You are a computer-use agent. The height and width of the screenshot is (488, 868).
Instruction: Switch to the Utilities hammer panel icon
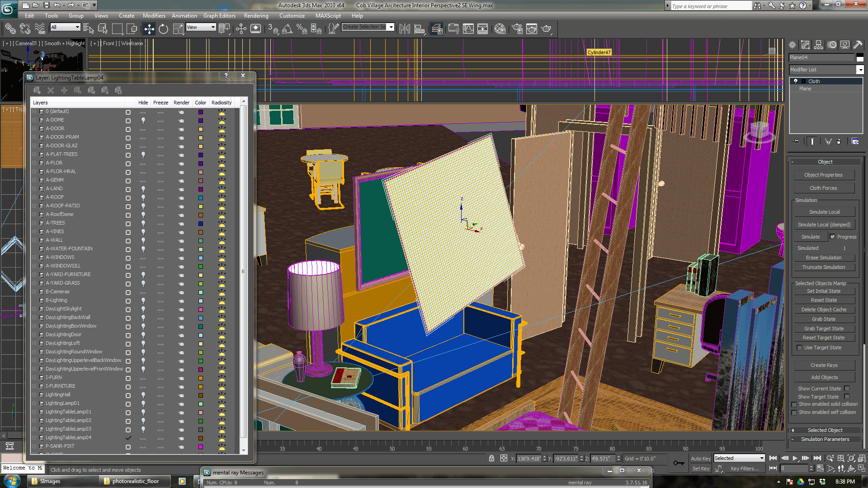click(858, 45)
